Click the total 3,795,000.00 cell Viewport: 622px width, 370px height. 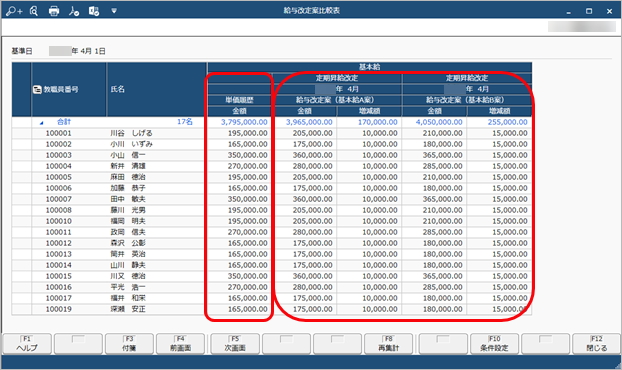244,122
